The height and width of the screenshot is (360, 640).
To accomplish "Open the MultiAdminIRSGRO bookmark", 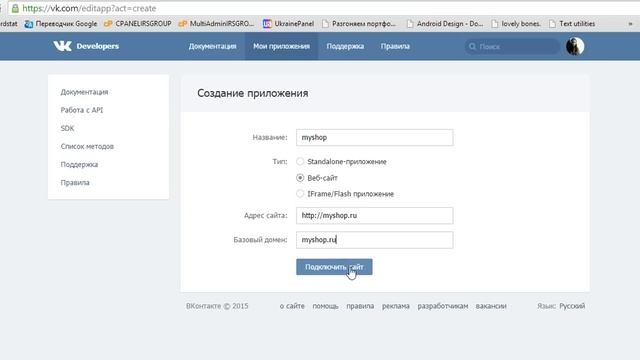I will [x=216, y=24].
